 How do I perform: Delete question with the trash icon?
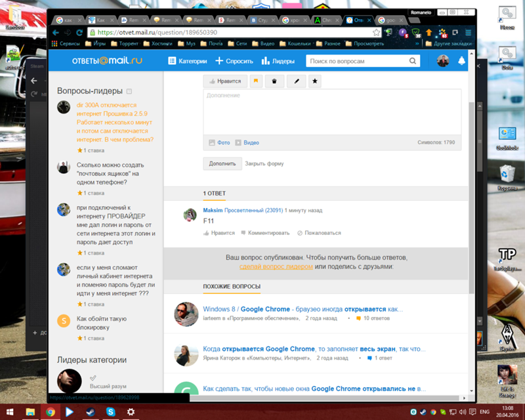click(x=274, y=81)
